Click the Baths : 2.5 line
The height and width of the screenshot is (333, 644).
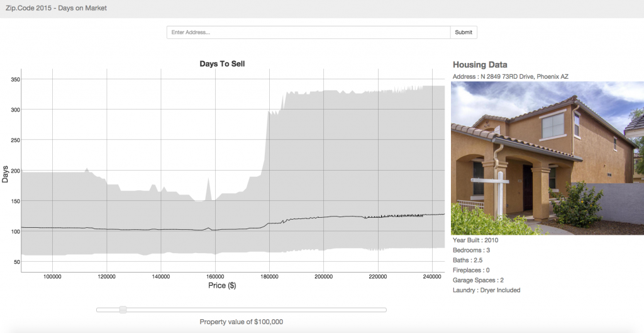467,260
